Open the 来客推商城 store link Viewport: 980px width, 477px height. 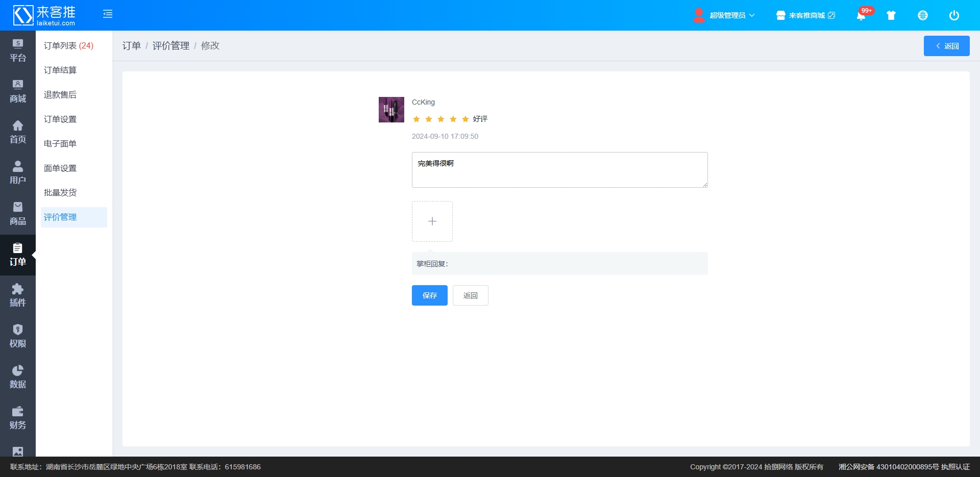click(805, 15)
